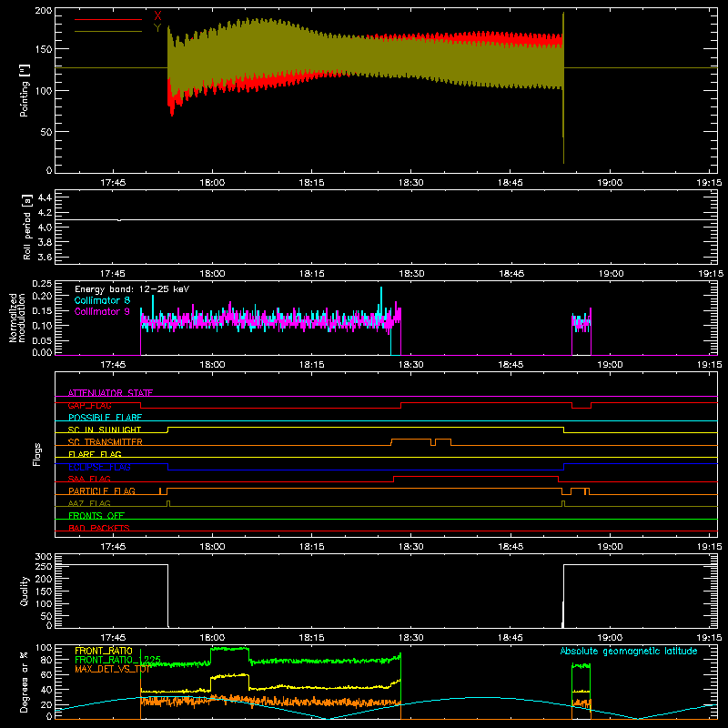Screen dimensions: 728x728
Task: Click the 'Degrees or %' axis title
Action: point(25,682)
